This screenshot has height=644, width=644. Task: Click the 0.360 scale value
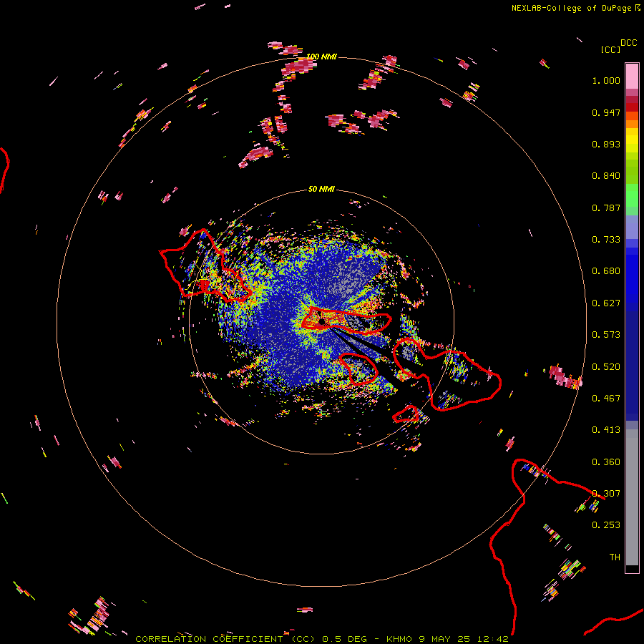[x=606, y=462]
